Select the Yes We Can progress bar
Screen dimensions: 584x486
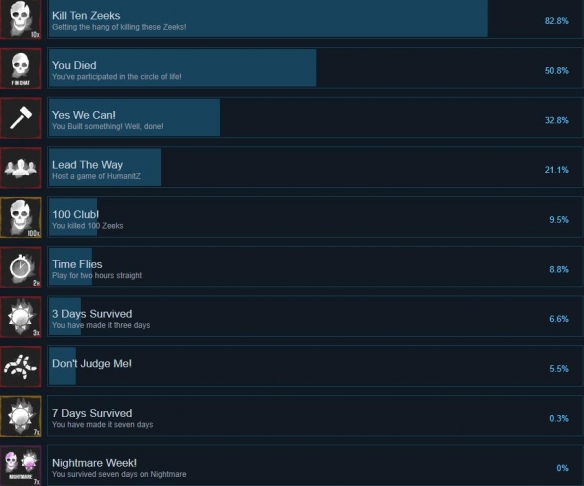(x=134, y=118)
